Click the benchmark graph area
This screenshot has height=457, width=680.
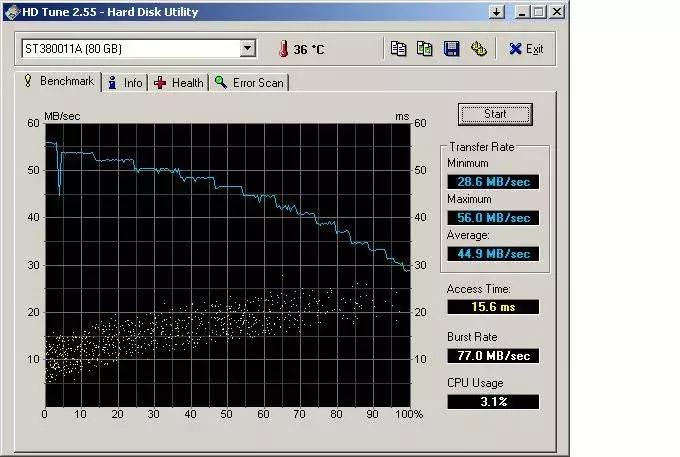pyautogui.click(x=228, y=265)
